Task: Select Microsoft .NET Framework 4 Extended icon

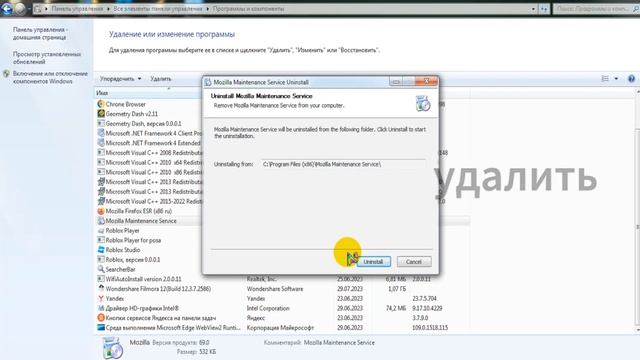Action: pos(101,143)
